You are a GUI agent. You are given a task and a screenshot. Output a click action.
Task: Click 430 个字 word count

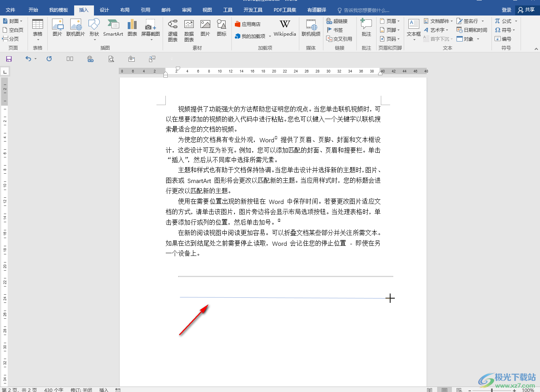click(54, 390)
